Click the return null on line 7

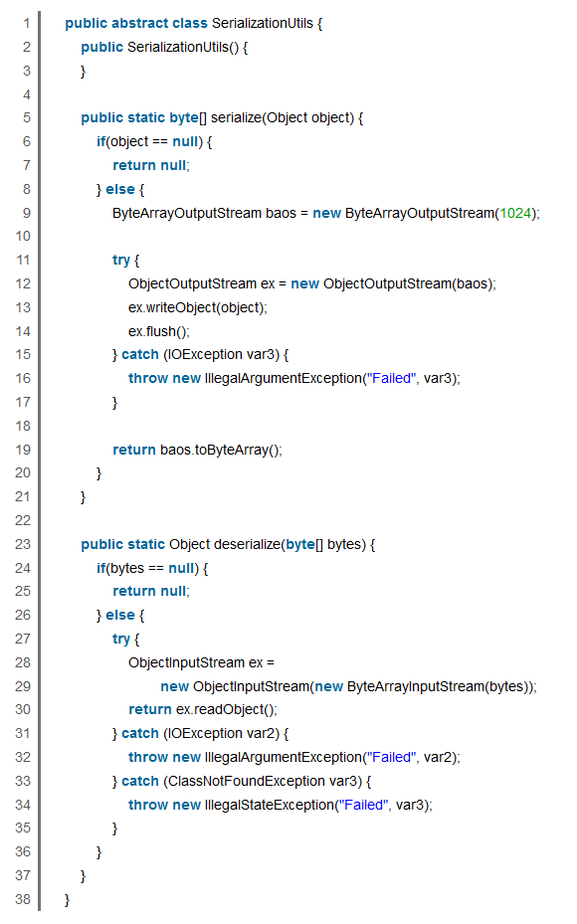[151, 165]
